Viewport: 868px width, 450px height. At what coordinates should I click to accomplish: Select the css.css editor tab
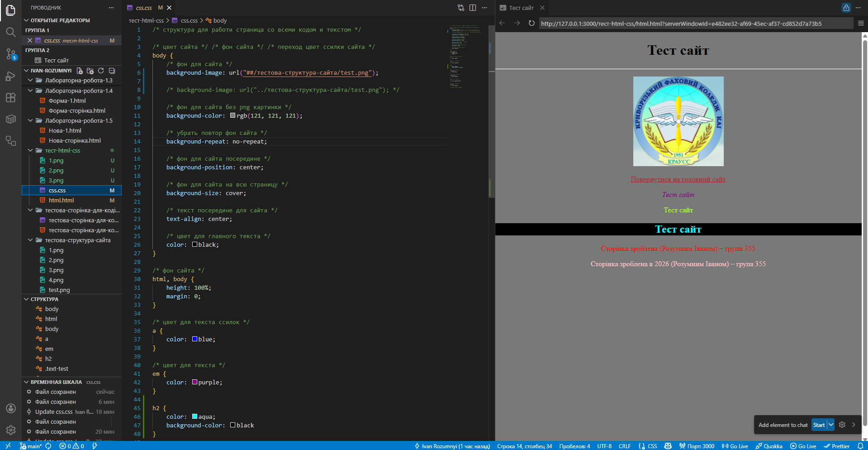pyautogui.click(x=144, y=8)
